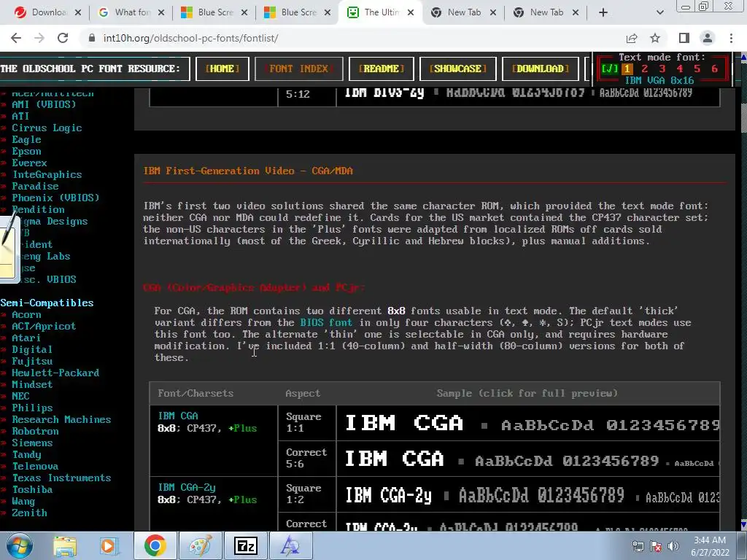Select text mode font 5
747x560 pixels.
click(x=697, y=69)
